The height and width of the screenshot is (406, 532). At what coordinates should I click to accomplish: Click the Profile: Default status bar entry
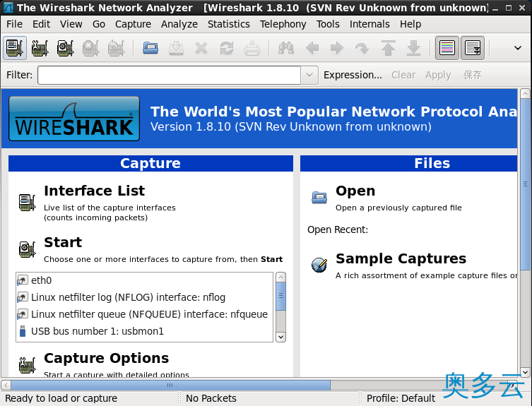click(401, 398)
